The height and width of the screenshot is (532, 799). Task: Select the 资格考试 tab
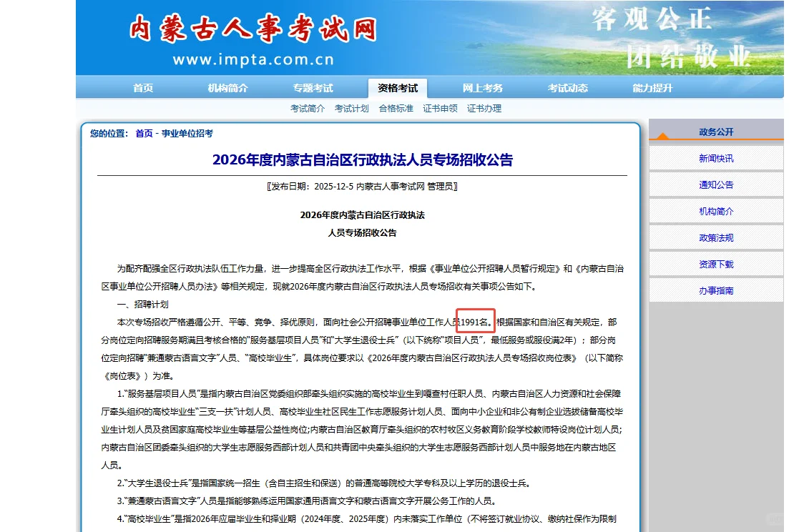(x=398, y=87)
